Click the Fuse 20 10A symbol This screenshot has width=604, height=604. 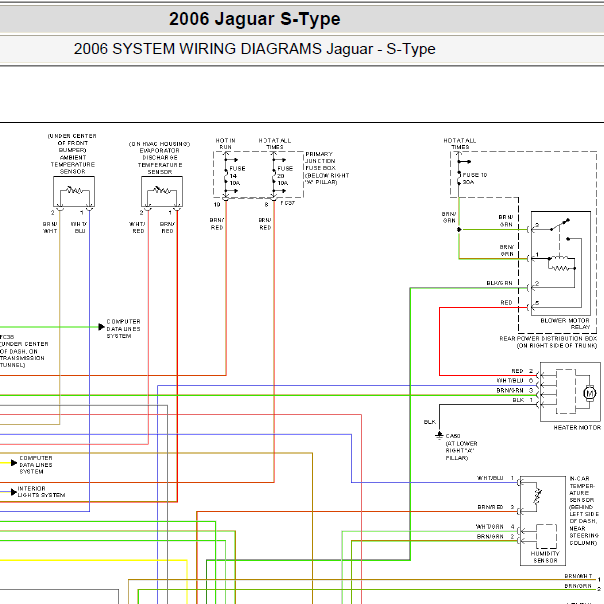274,176
